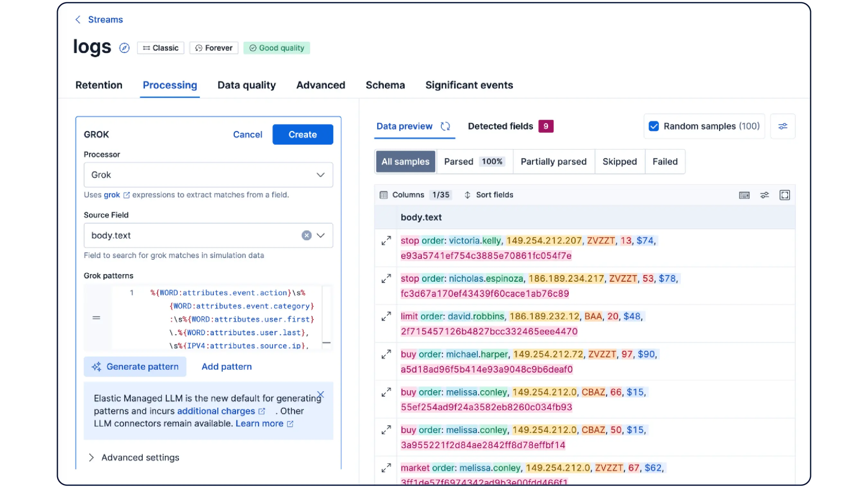This screenshot has width=868, height=488.
Task: Expand the victoria.kelly log row
Action: [x=386, y=240]
